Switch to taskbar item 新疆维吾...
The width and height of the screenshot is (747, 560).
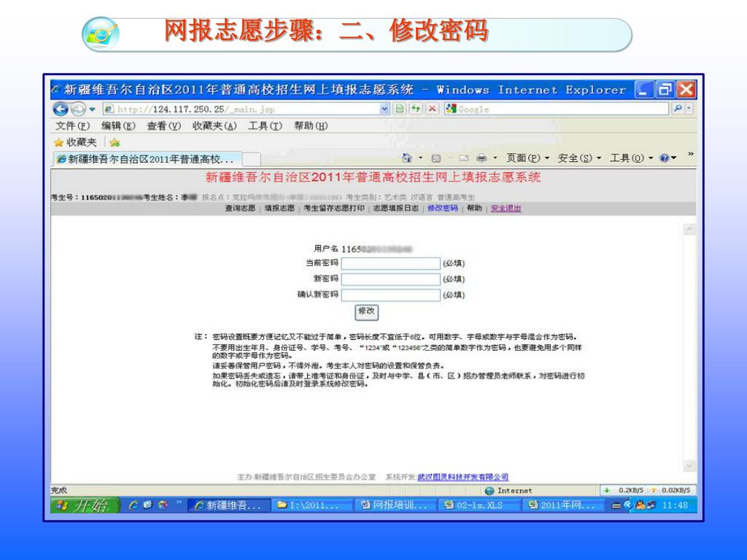tap(229, 506)
